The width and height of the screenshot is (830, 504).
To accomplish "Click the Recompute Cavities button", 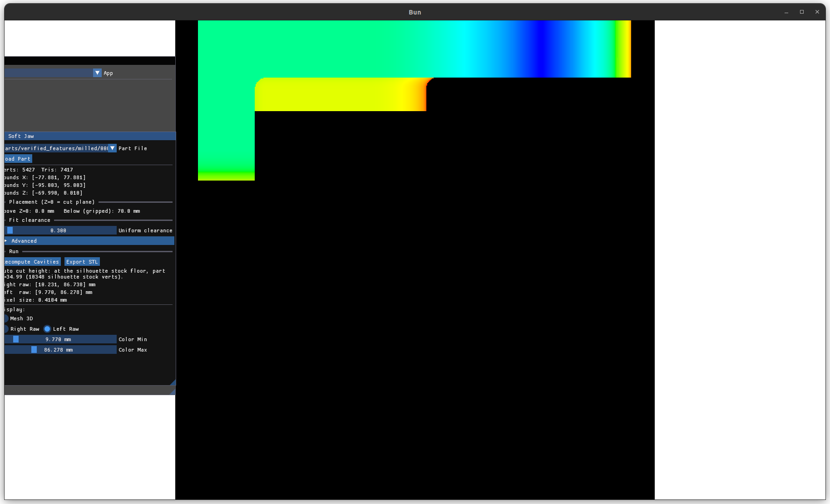I will tap(32, 262).
